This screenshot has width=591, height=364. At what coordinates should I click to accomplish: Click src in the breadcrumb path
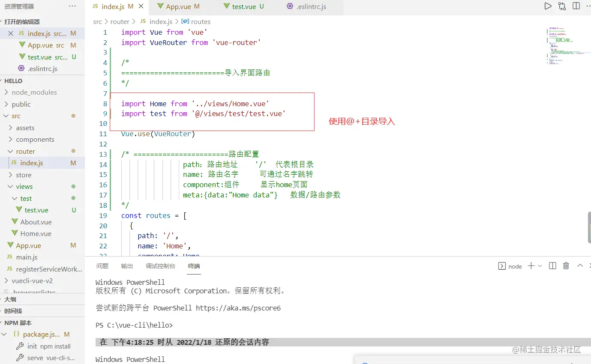tap(98, 21)
